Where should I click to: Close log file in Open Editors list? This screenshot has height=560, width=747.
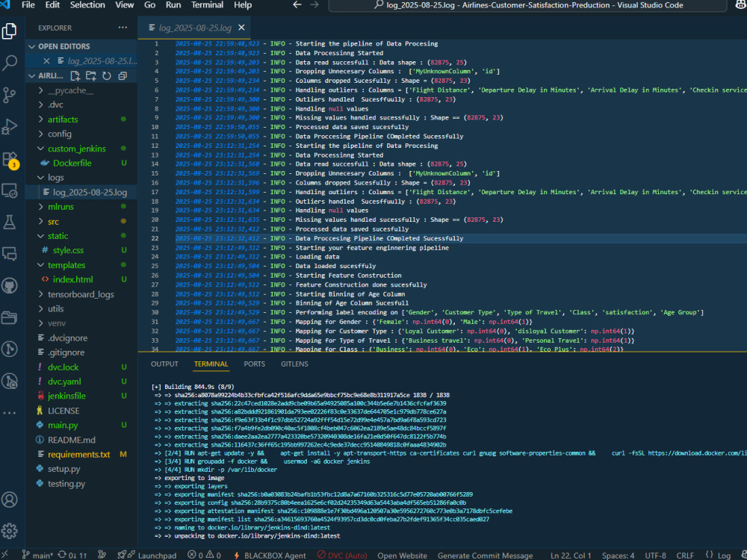[46, 61]
